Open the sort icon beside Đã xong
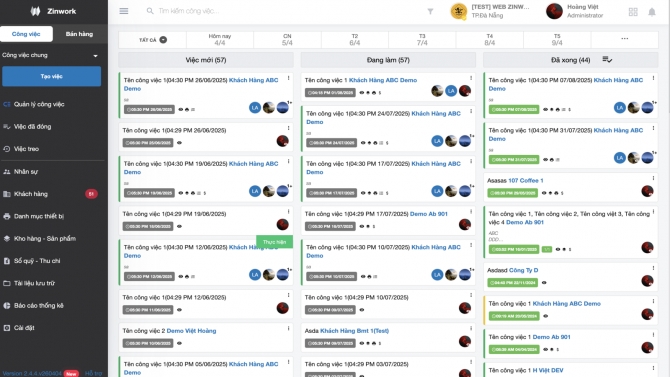Viewport: 670px width, 377px height. tap(607, 59)
